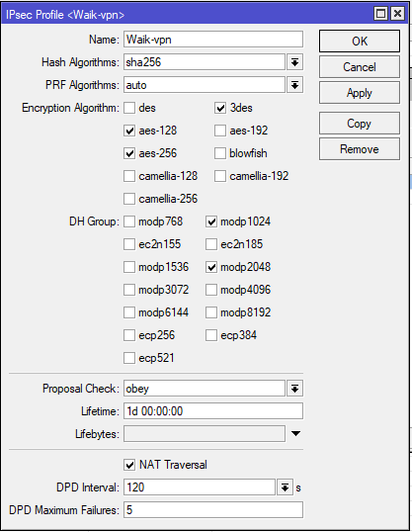Open the DPD Interval dropdown
Screen dimensions: 412x532
pyautogui.click(x=285, y=488)
